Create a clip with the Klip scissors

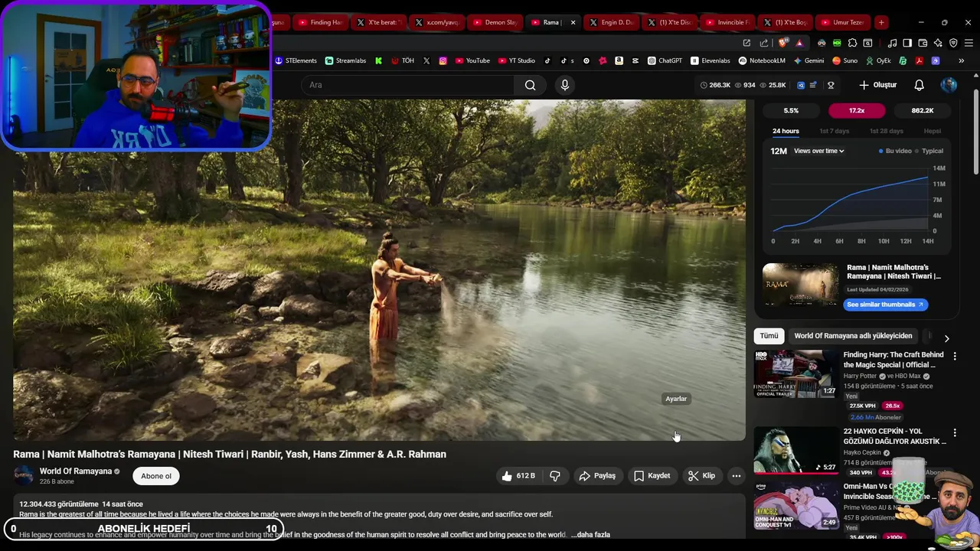tap(701, 476)
